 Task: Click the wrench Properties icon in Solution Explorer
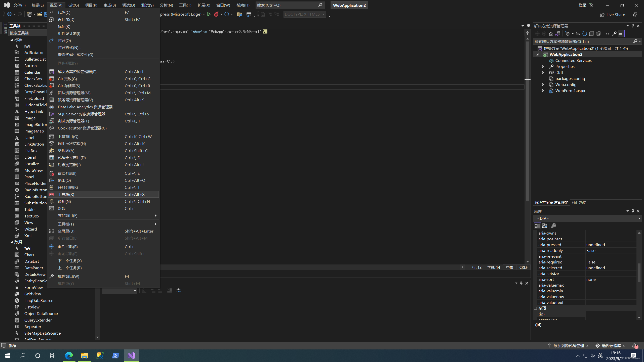pyautogui.click(x=614, y=34)
